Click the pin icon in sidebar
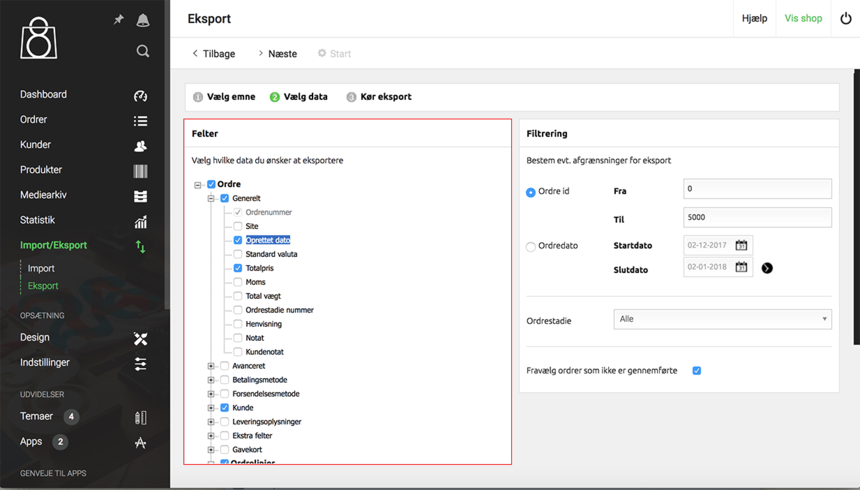860x490 pixels. click(119, 20)
